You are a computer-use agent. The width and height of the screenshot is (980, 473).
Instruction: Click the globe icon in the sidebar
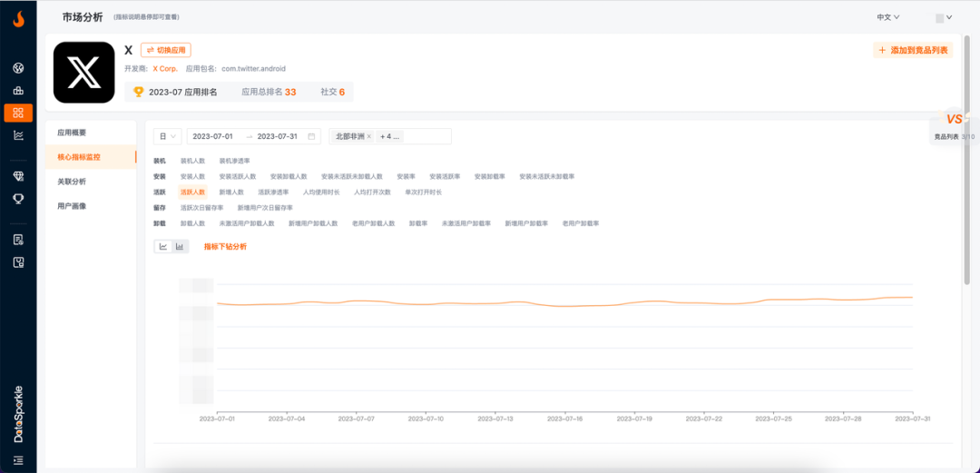[x=18, y=68]
